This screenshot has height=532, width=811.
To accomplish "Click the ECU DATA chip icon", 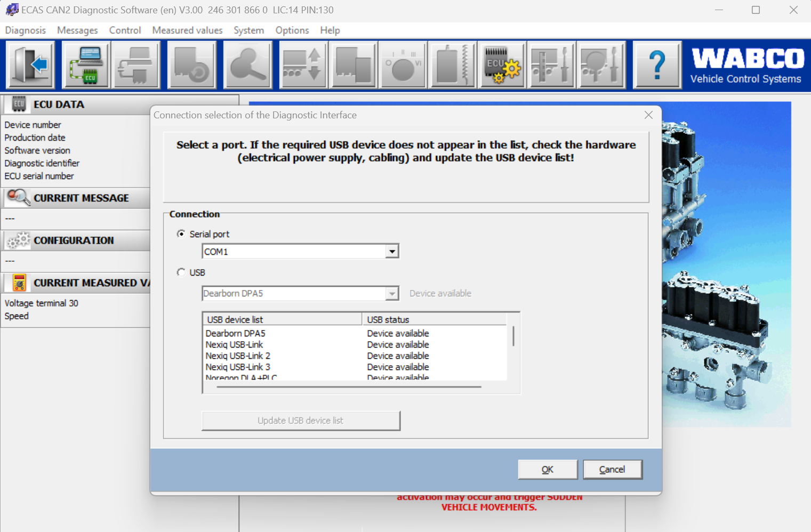I will tap(19, 104).
